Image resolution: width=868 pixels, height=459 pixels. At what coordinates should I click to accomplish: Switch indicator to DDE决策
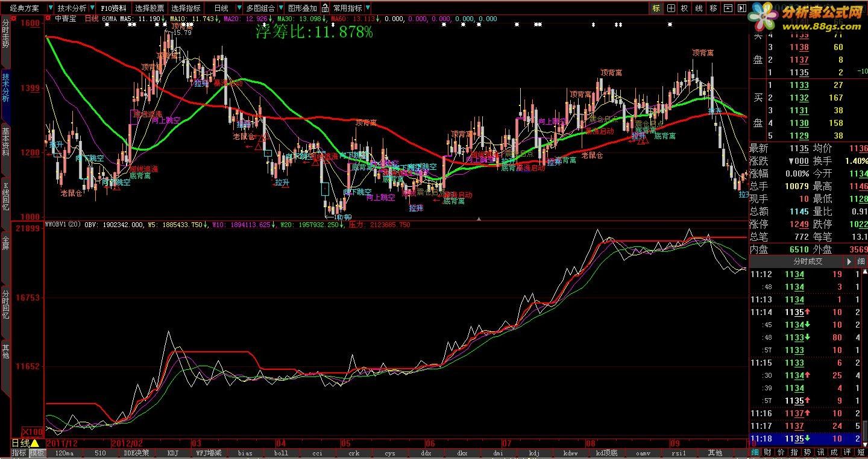pyautogui.click(x=136, y=453)
